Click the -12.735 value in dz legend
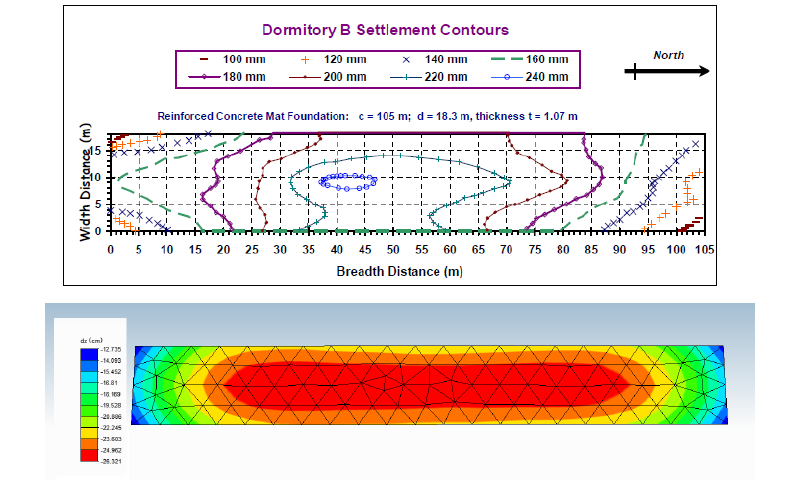 (x=111, y=349)
